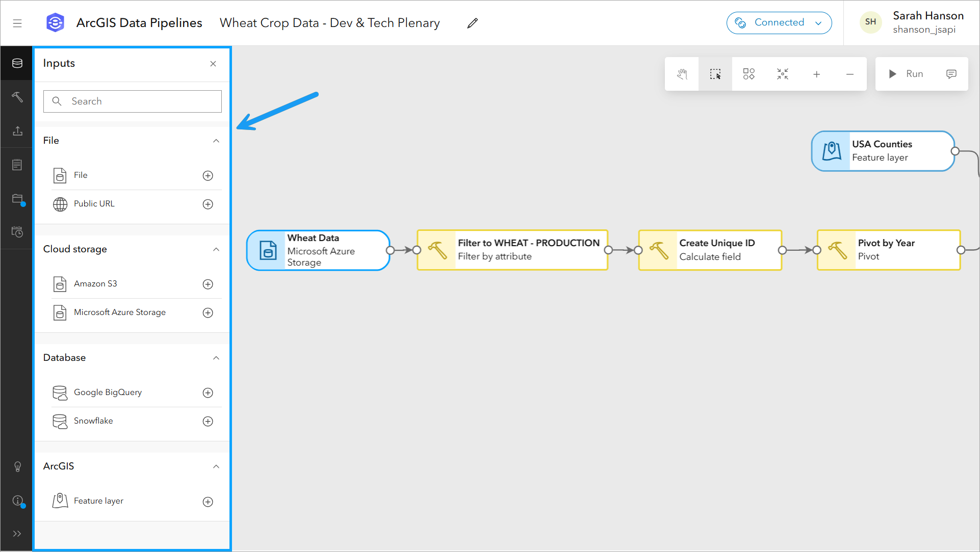
Task: Open the Schedule panel icon in sidebar
Action: (17, 232)
